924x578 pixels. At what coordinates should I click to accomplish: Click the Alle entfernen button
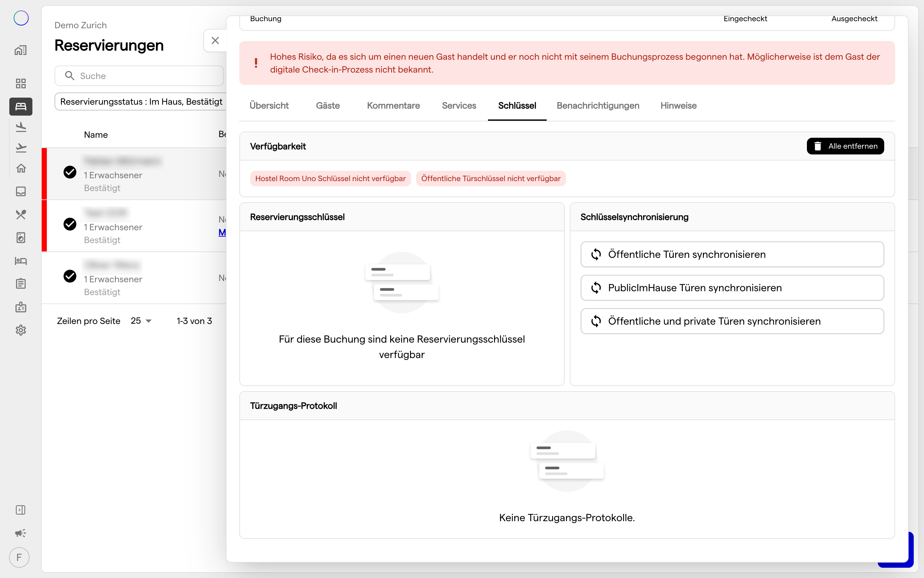coord(845,146)
